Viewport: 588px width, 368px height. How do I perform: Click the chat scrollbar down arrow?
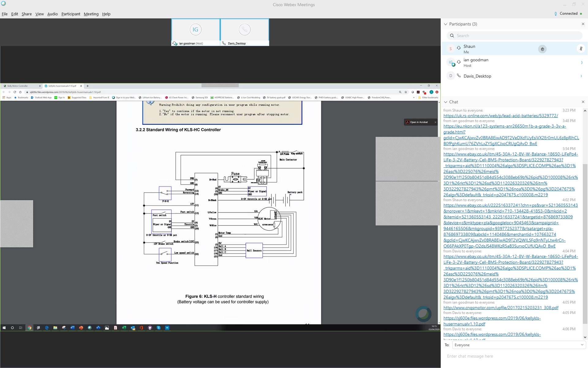pos(585,337)
